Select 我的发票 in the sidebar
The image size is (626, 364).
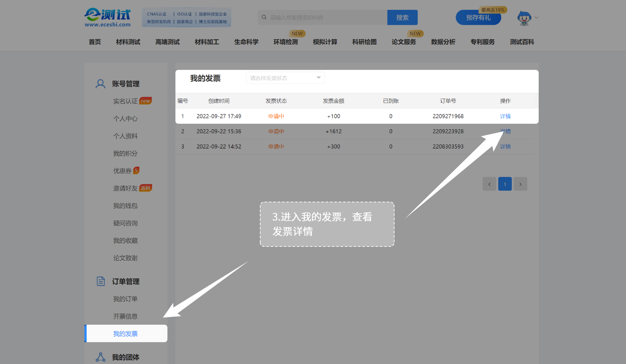[126, 334]
